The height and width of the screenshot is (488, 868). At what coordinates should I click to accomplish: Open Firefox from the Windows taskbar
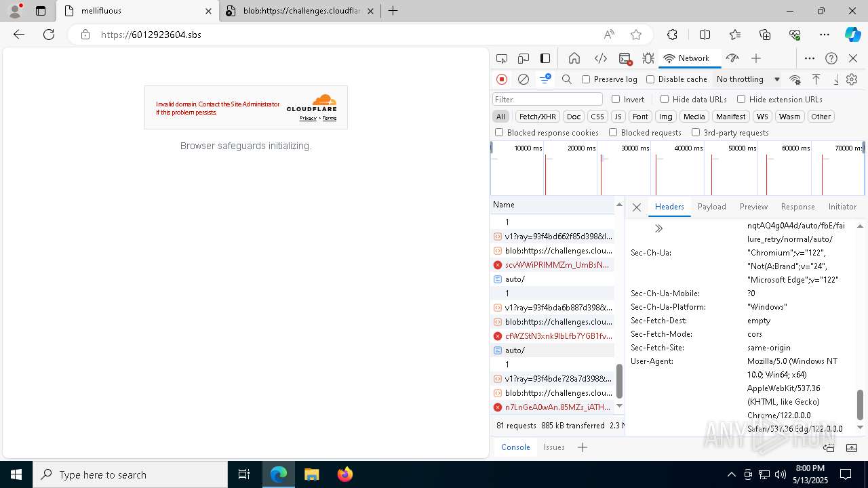coord(345,474)
